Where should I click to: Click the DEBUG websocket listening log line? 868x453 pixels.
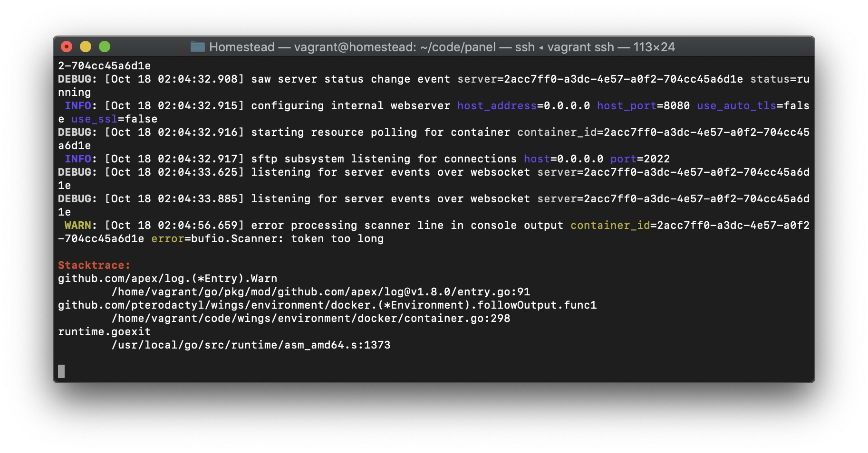[x=333, y=172]
